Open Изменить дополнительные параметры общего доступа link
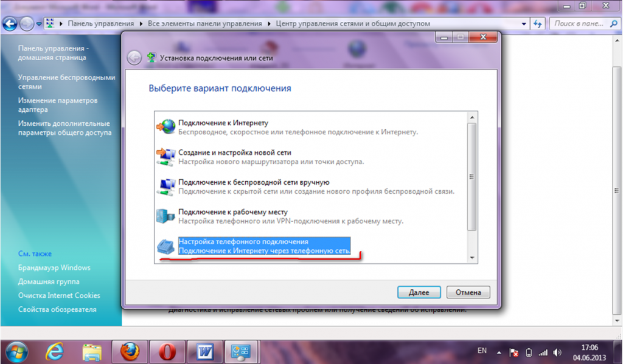Viewport: 623px width, 364px height. (x=64, y=128)
